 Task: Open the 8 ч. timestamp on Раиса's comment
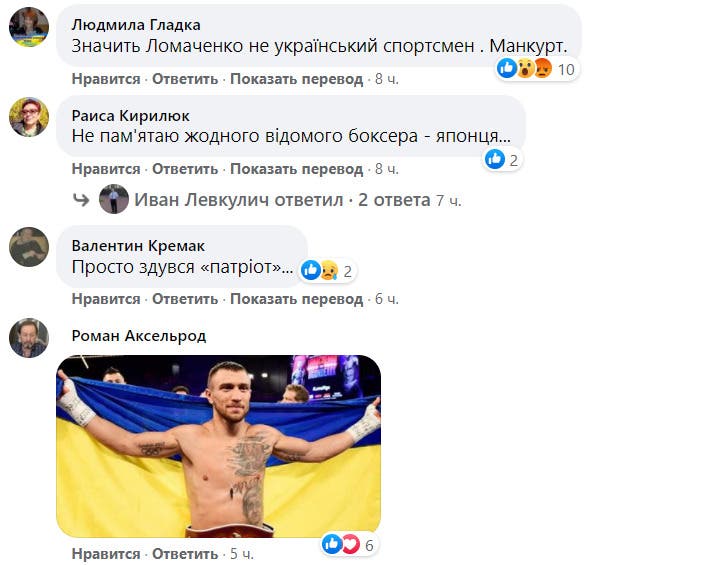pos(386,169)
